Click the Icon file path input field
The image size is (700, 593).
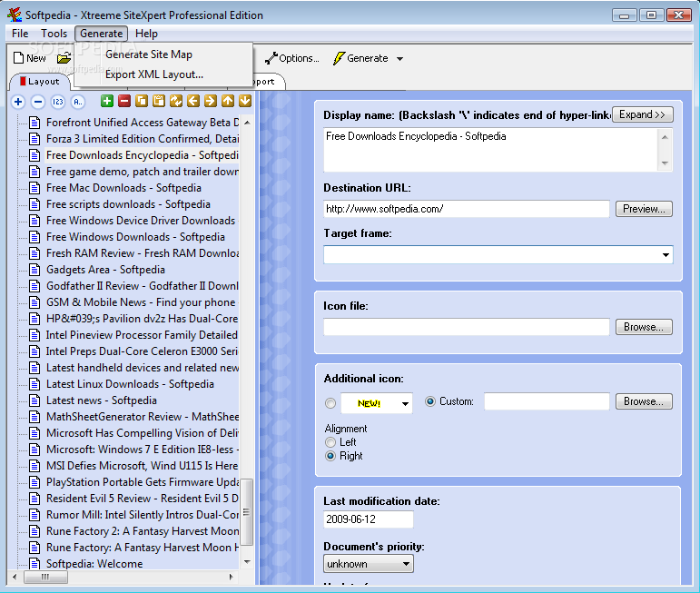point(466,327)
